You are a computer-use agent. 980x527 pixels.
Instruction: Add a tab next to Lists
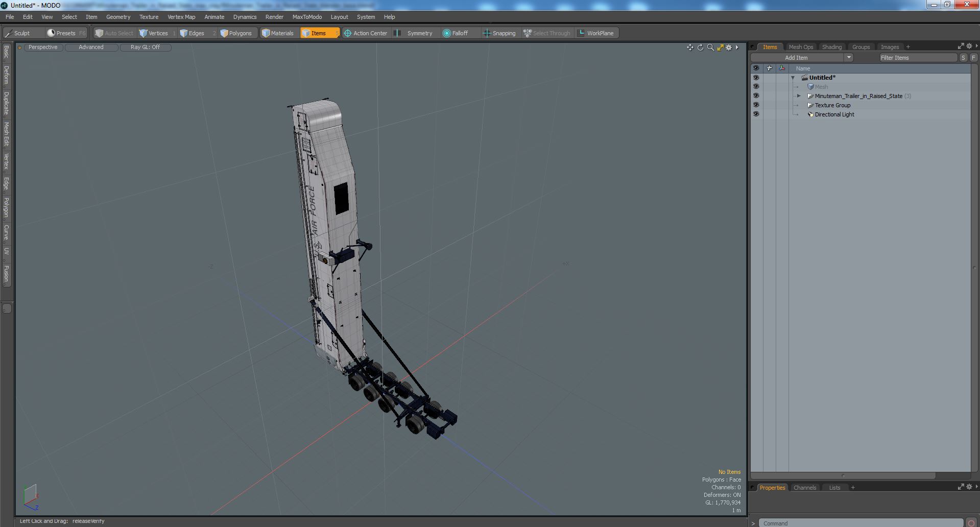[853, 488]
